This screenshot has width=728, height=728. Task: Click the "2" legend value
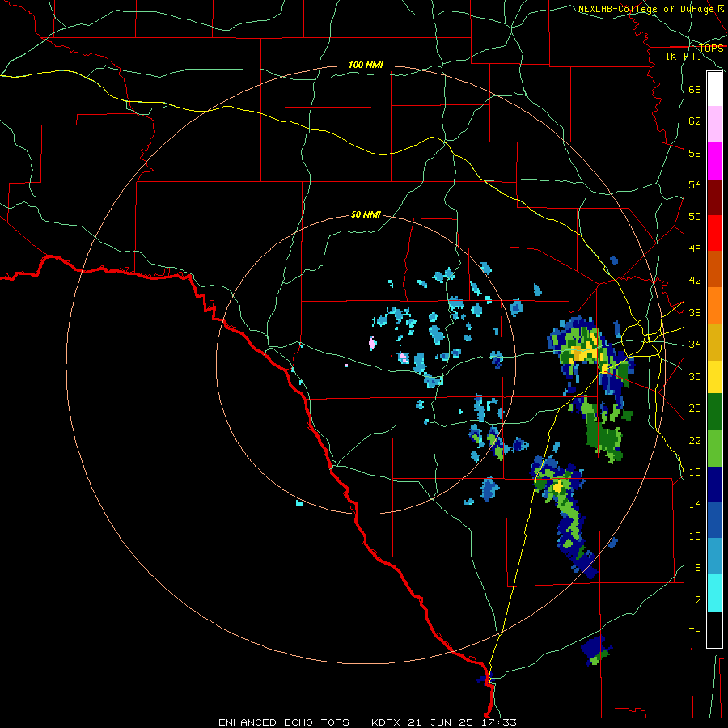tap(698, 600)
